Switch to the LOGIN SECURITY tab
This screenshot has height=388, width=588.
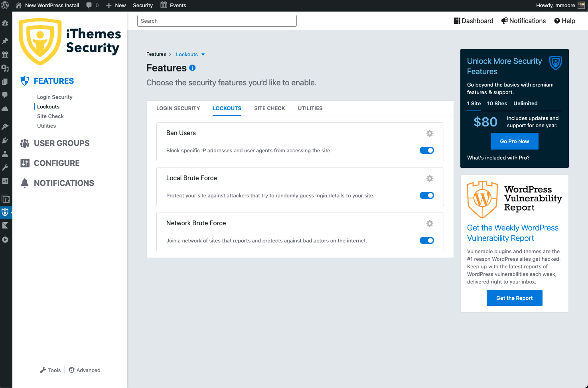pos(178,108)
